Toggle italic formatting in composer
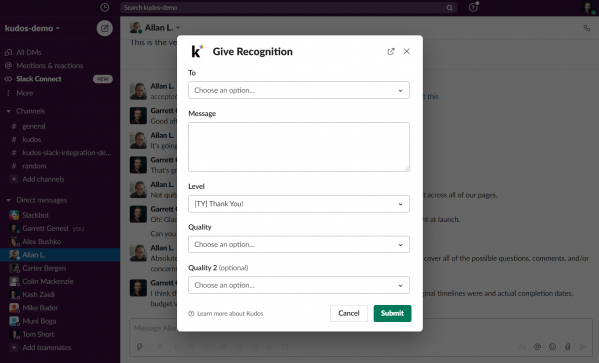This screenshot has width=599, height=363. pyautogui.click(x=175, y=347)
